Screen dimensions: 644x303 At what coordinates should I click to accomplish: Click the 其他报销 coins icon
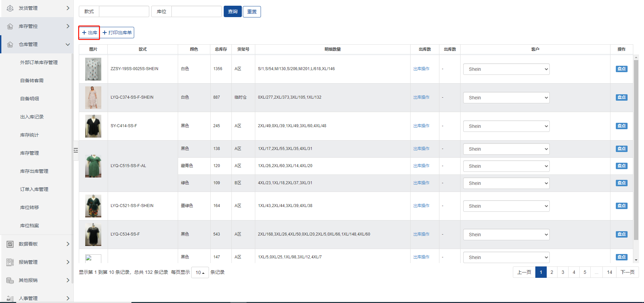point(10,280)
